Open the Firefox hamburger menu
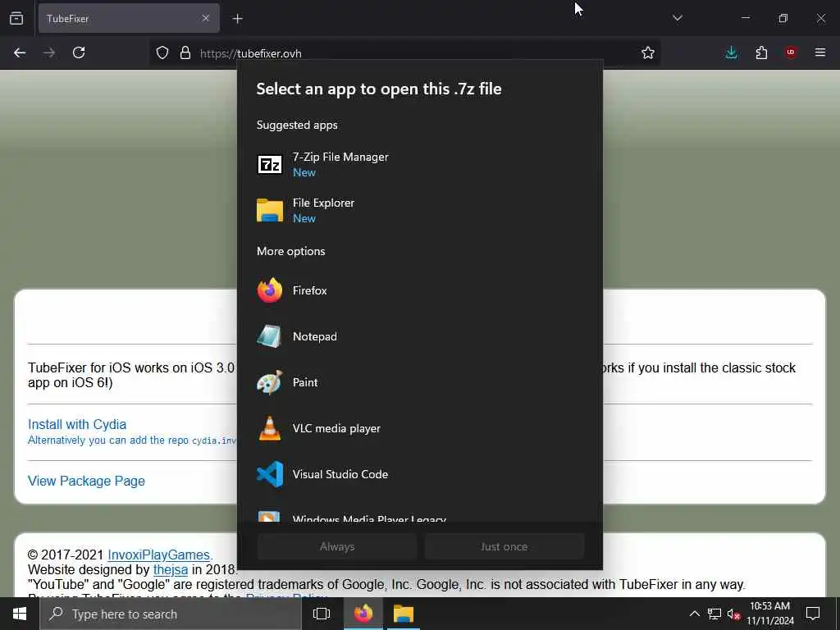The image size is (840, 630). click(x=820, y=52)
